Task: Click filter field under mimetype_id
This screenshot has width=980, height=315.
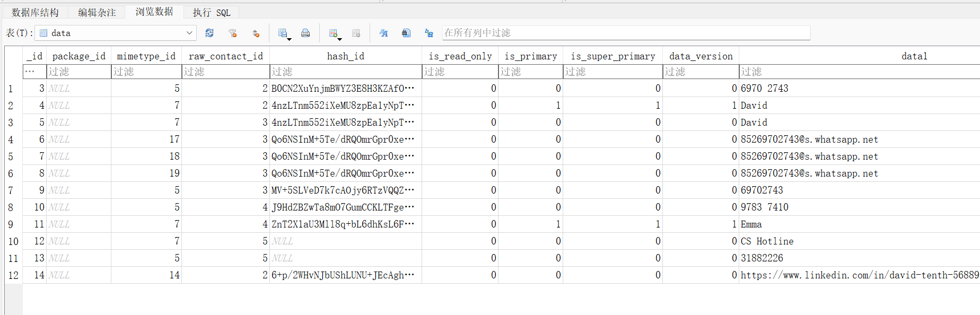Action: point(146,72)
